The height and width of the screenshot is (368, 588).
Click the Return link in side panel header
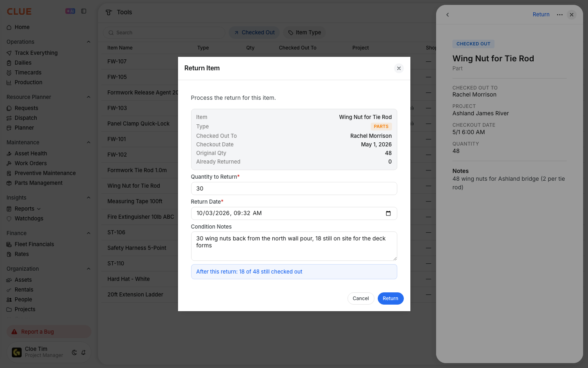point(541,15)
